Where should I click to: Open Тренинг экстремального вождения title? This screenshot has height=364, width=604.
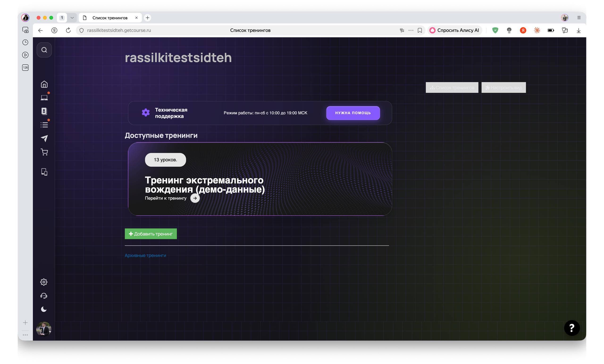pyautogui.click(x=205, y=185)
